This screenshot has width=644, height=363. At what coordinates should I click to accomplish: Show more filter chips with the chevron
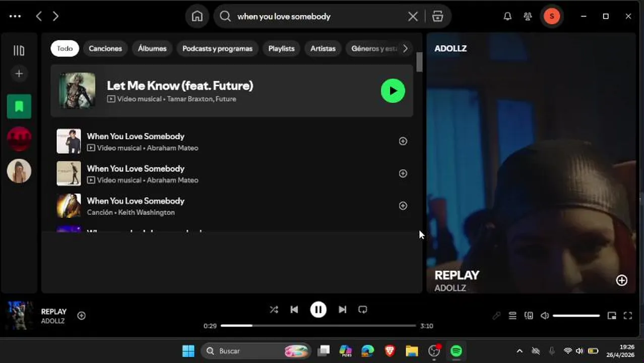(x=405, y=48)
